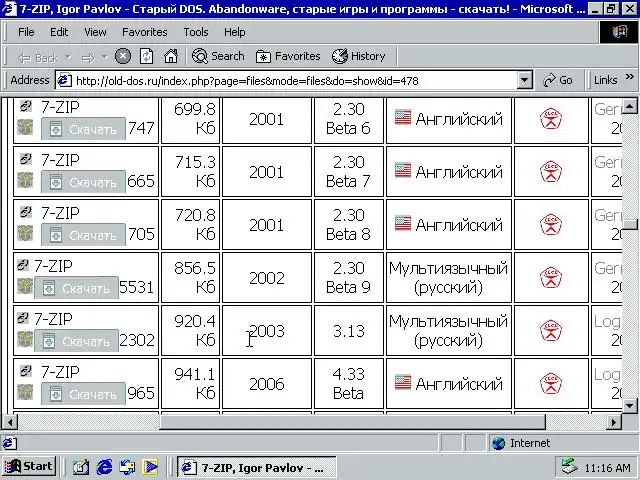
Task: Open the Favorites menu
Action: tap(144, 32)
